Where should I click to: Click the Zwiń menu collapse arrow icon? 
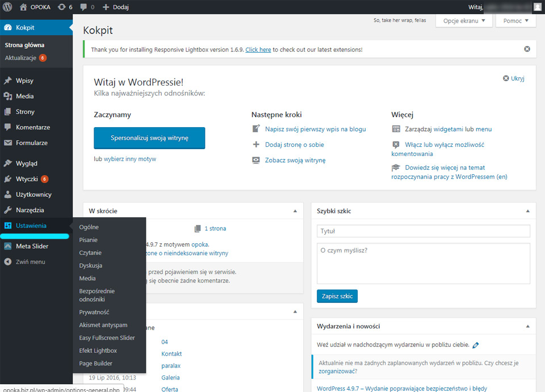pos(7,262)
